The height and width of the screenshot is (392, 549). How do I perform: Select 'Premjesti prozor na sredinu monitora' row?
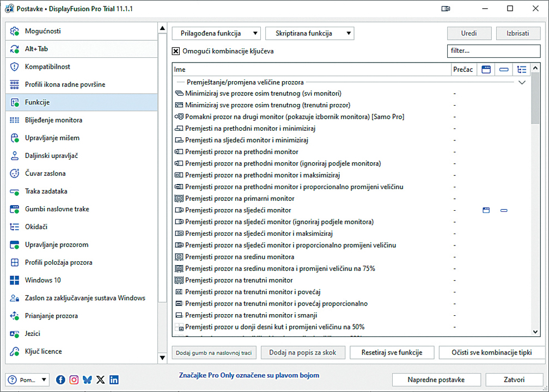[351, 257]
